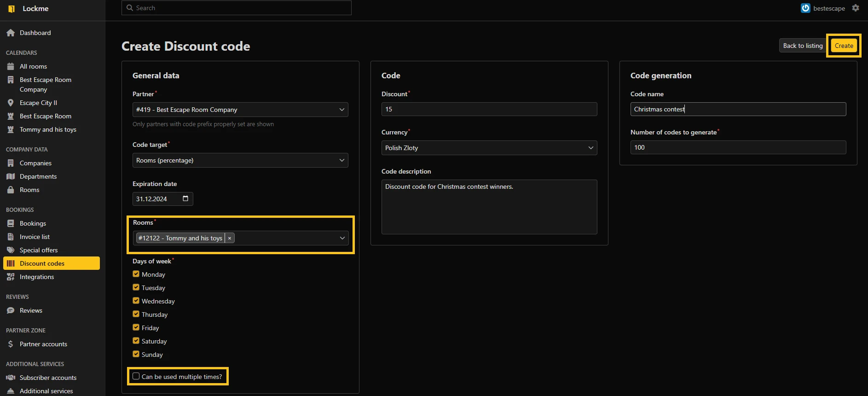Click the Reviews speech bubble icon
The image size is (868, 396).
tap(11, 310)
